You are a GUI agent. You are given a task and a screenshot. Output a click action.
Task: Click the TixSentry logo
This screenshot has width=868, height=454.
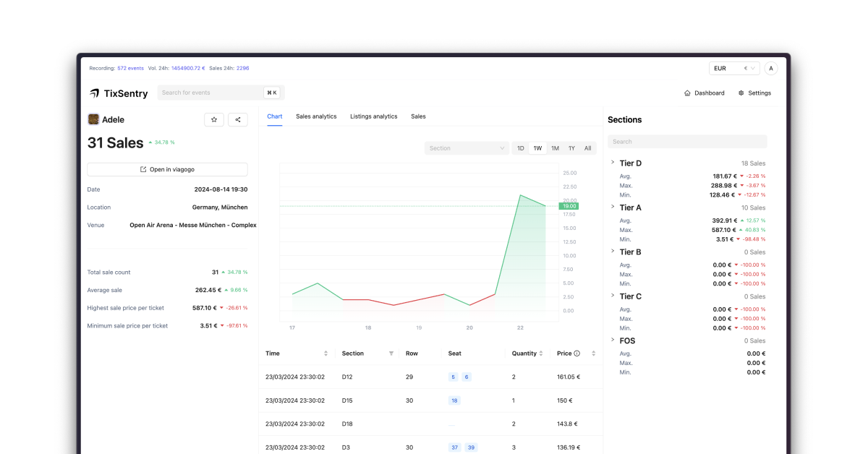tap(119, 93)
